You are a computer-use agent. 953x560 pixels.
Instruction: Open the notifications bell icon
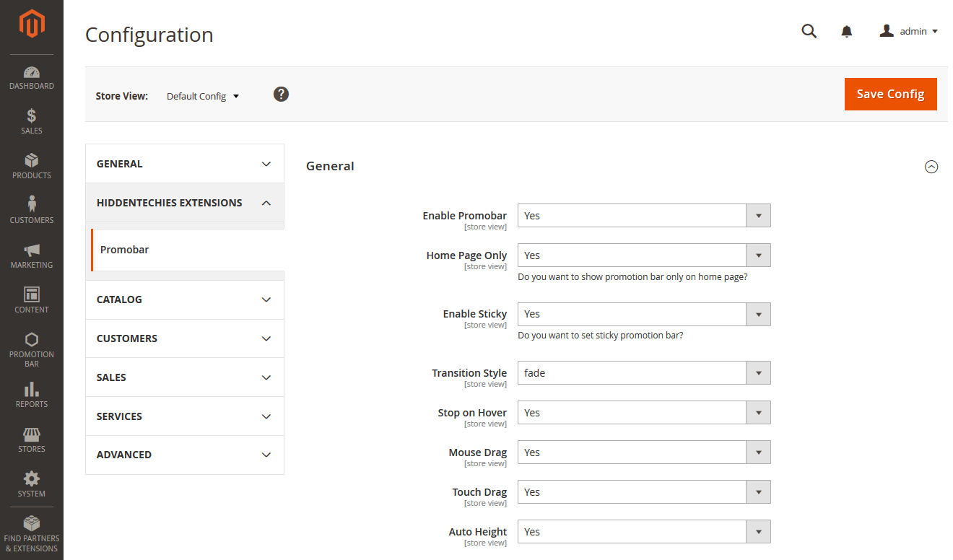click(847, 31)
